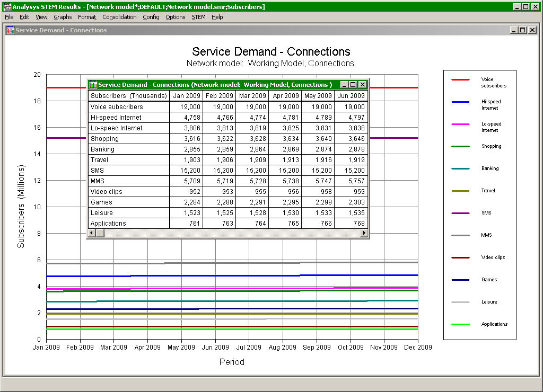The height and width of the screenshot is (392, 543).
Task: Select the Games row header
Action: click(x=129, y=202)
